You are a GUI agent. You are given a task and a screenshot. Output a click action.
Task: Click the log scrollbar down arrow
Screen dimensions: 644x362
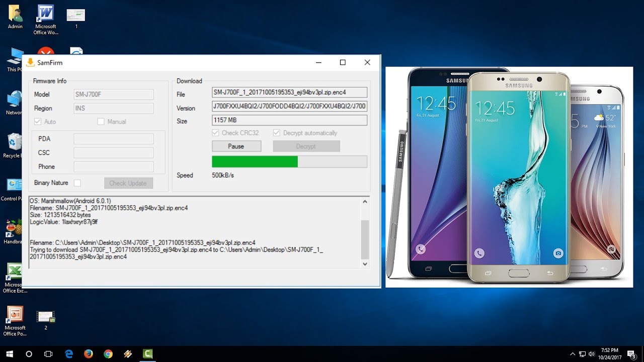pyautogui.click(x=365, y=263)
